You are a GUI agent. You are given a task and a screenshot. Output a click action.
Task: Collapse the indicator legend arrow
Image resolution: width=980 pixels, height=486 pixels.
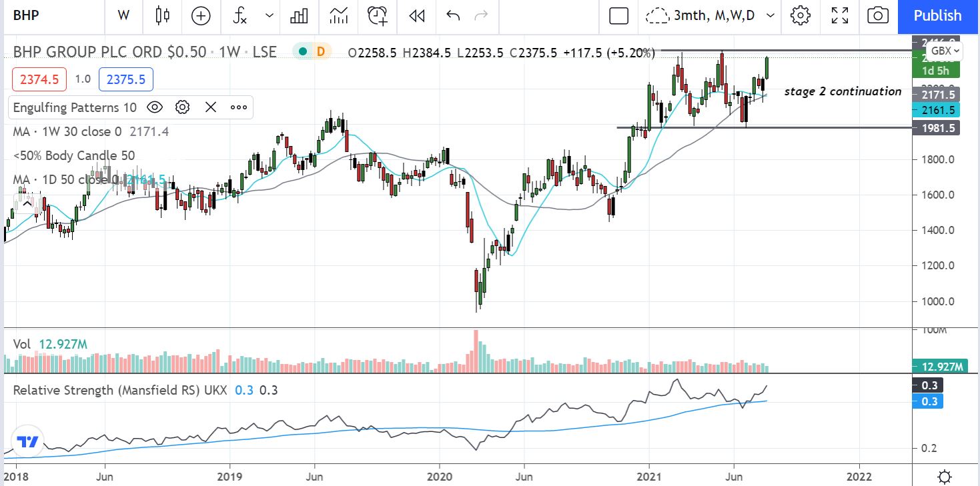(x=27, y=203)
